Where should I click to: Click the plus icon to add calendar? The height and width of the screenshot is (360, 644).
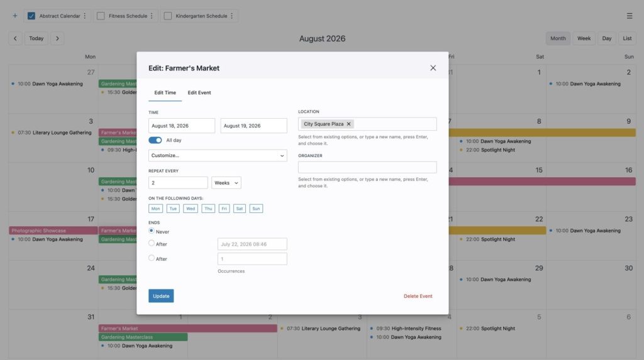(x=15, y=16)
